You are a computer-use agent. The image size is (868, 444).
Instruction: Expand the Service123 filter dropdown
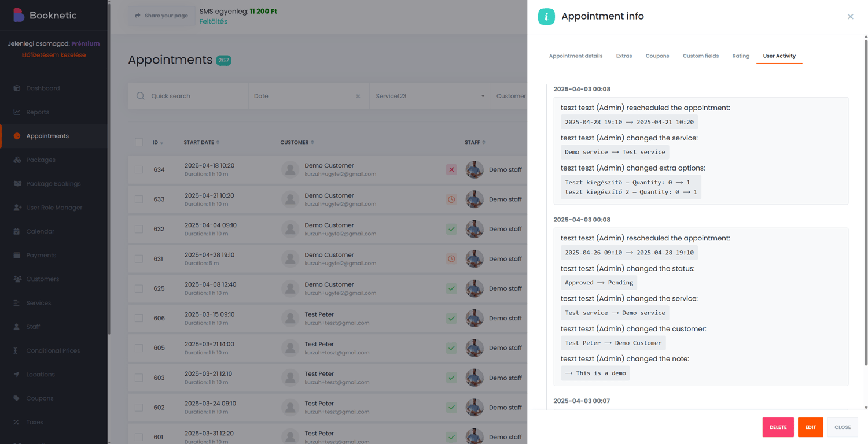pos(483,96)
